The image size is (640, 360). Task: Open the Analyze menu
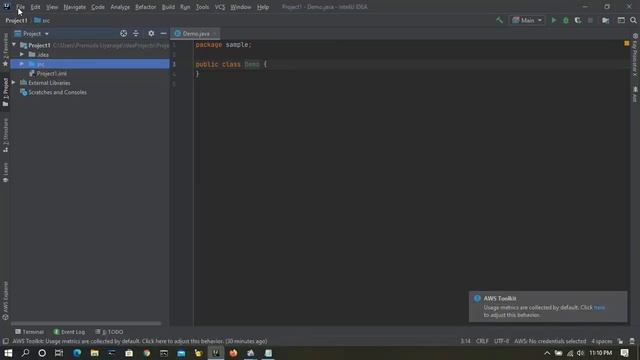click(x=120, y=7)
